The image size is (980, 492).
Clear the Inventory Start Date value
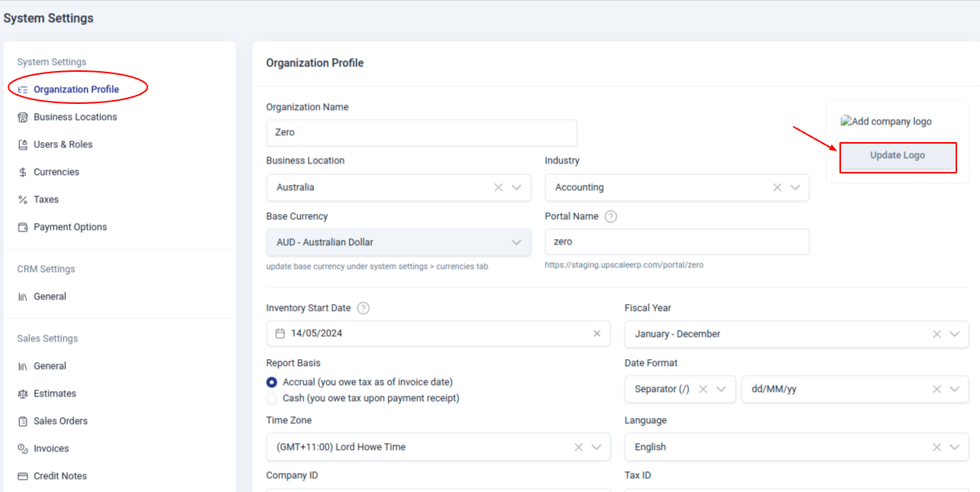(597, 333)
